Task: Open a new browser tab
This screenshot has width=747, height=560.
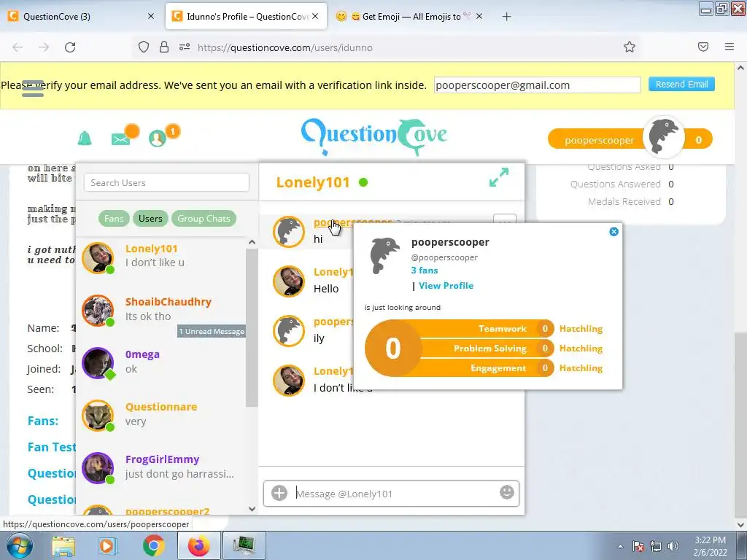Action: 506,17
